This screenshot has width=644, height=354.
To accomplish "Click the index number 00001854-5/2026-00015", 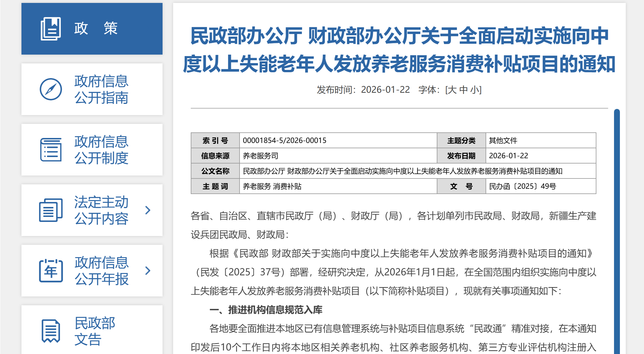I will tap(285, 141).
